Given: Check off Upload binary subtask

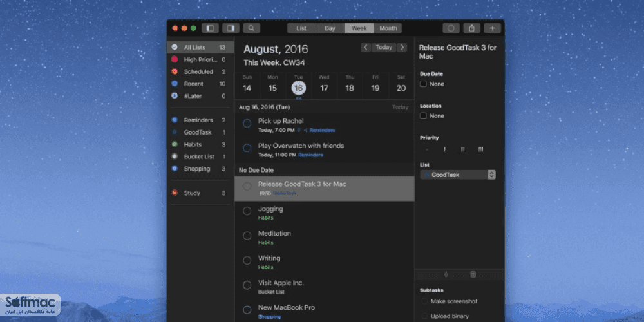Looking at the screenshot, I should (x=424, y=316).
